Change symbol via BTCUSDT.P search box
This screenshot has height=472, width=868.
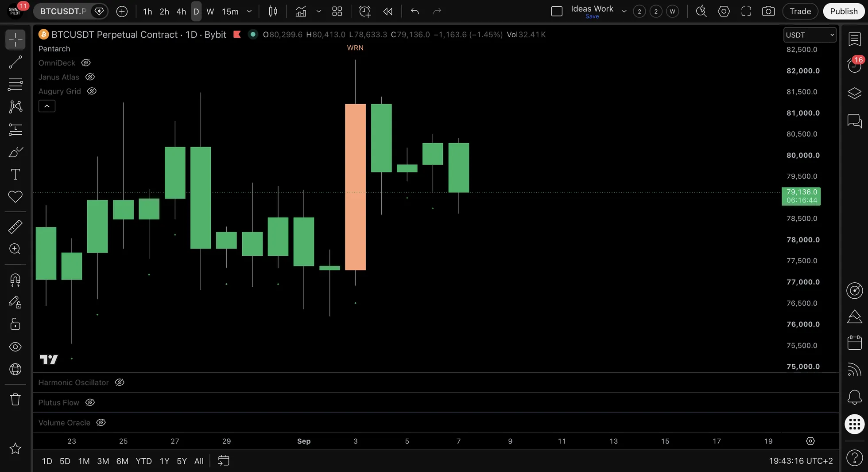63,12
